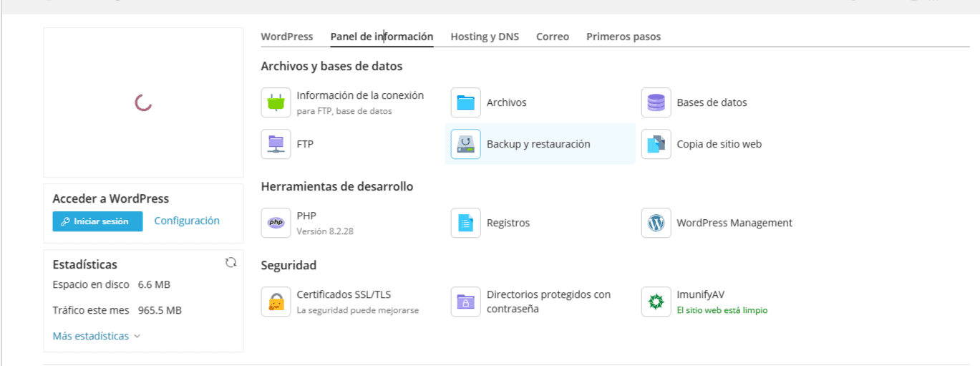
Task: Open the ImunifyAV link
Action: (701, 294)
